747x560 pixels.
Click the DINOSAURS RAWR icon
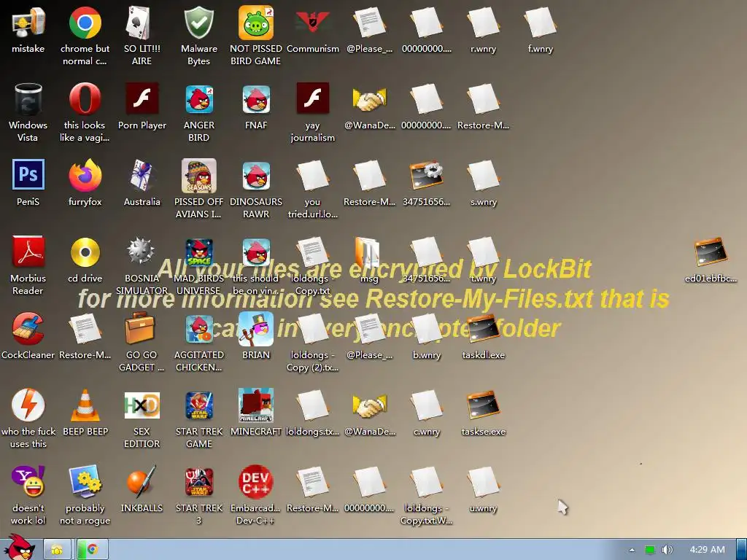pos(256,175)
